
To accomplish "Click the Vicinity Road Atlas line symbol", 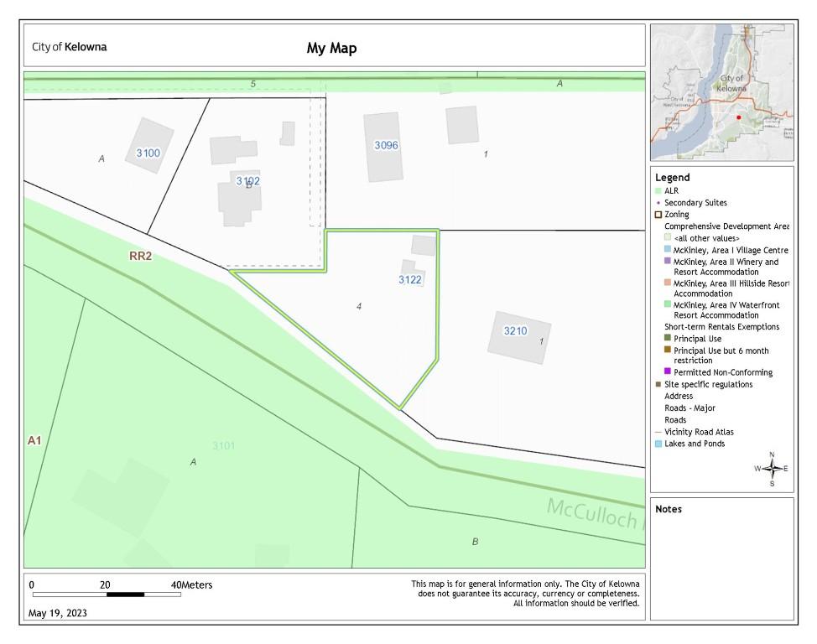I will (658, 432).
